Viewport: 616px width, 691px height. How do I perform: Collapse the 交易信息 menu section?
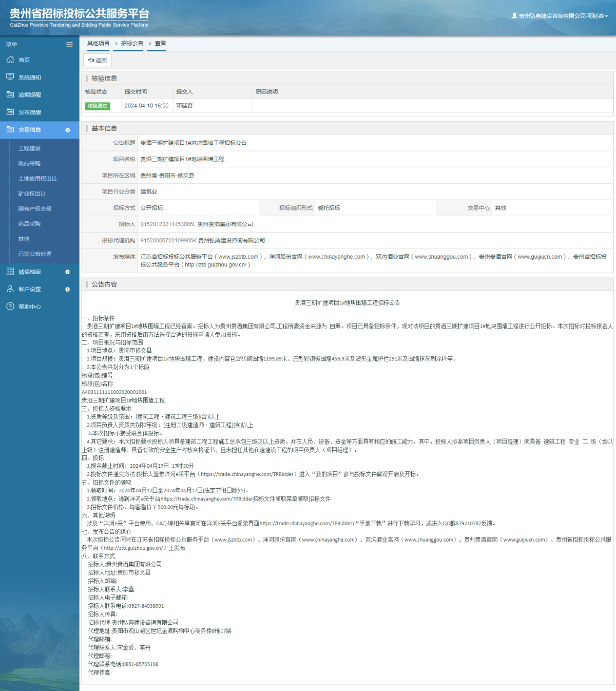(x=67, y=130)
